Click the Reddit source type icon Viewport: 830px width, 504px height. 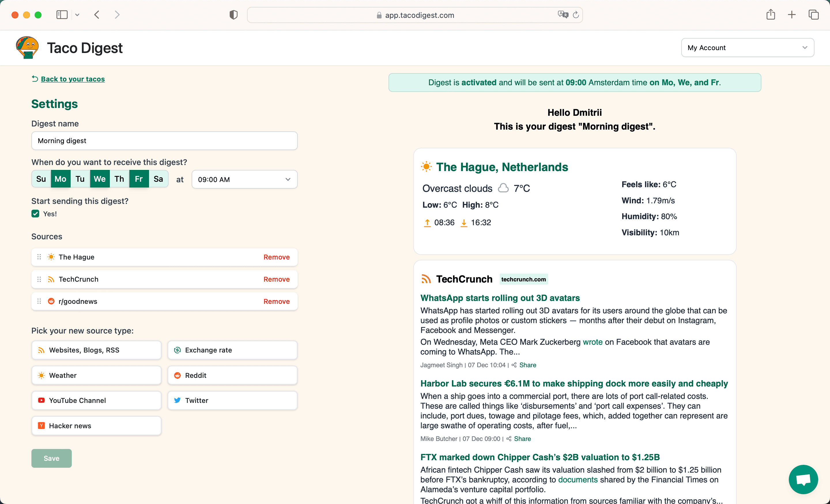click(178, 375)
